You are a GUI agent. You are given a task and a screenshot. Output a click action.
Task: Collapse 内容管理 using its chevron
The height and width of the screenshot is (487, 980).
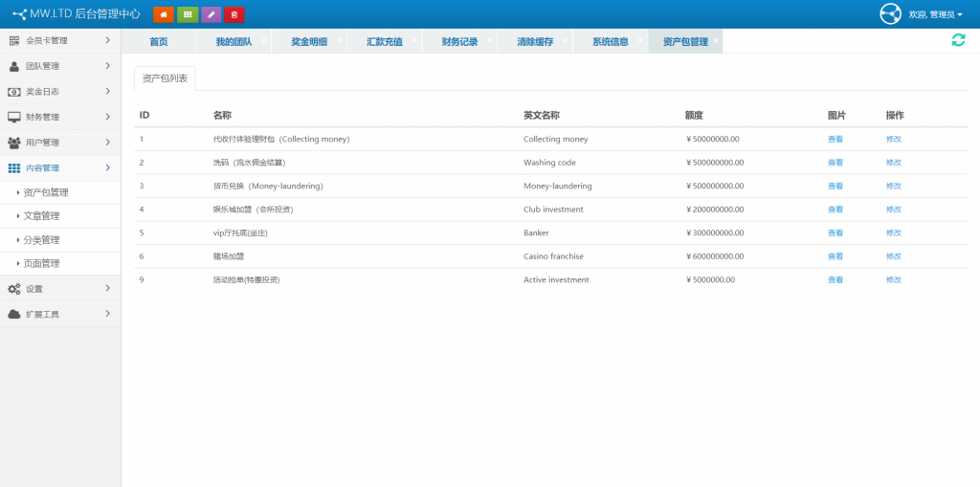pos(107,167)
